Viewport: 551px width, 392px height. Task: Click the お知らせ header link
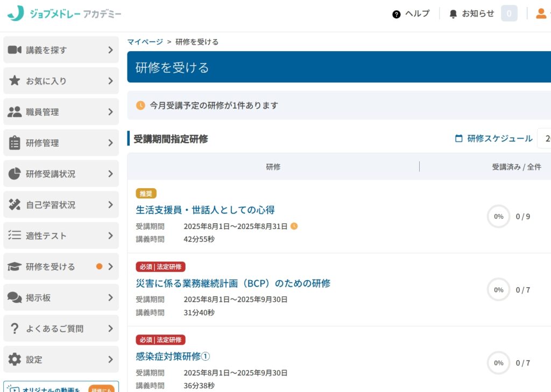[478, 13]
